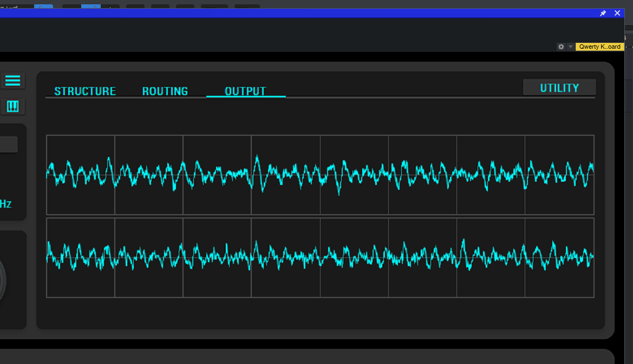Pin the plugin window
633x364 pixels.
pos(603,13)
